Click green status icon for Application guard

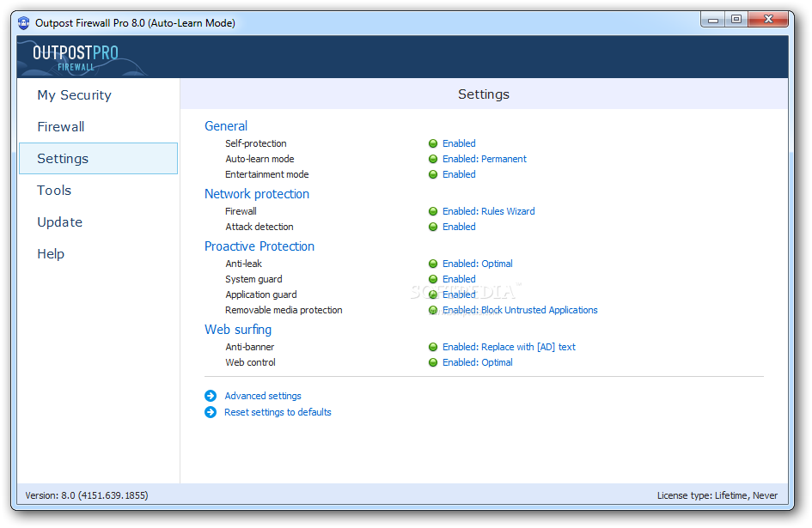[433, 294]
